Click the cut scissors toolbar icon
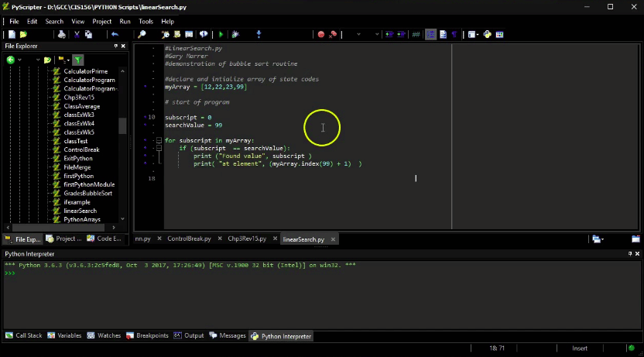The height and width of the screenshot is (357, 644). [x=77, y=35]
